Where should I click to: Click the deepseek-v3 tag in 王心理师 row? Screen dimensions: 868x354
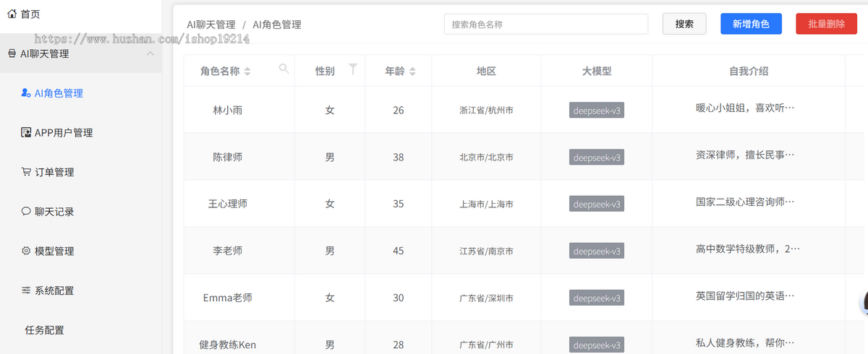(x=597, y=204)
